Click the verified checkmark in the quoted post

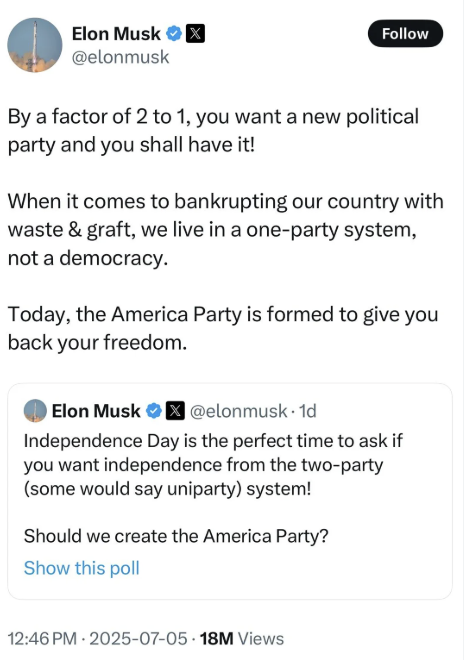(154, 411)
